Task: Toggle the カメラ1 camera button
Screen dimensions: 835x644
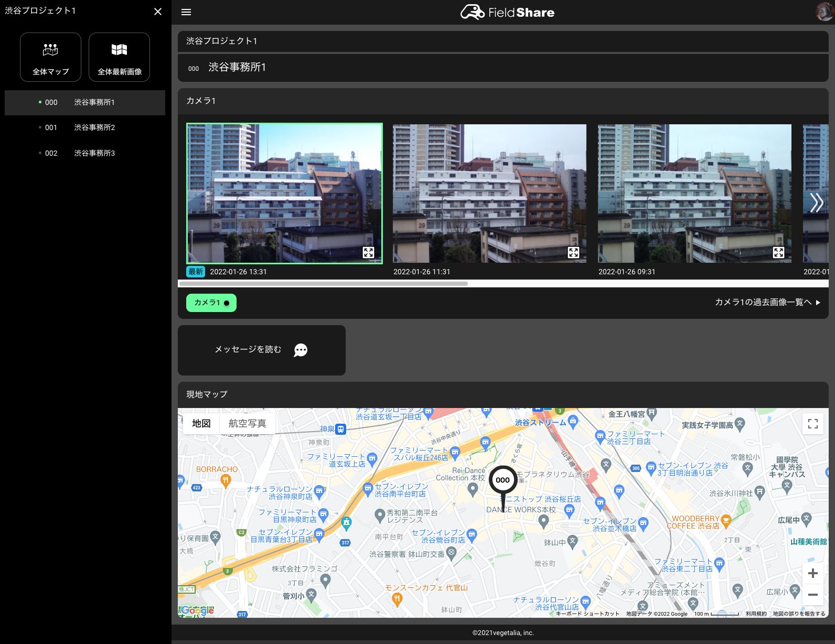Action: (x=211, y=303)
